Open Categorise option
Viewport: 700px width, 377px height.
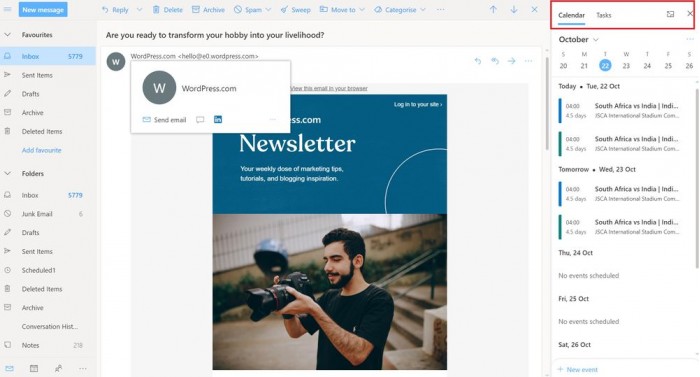click(395, 9)
